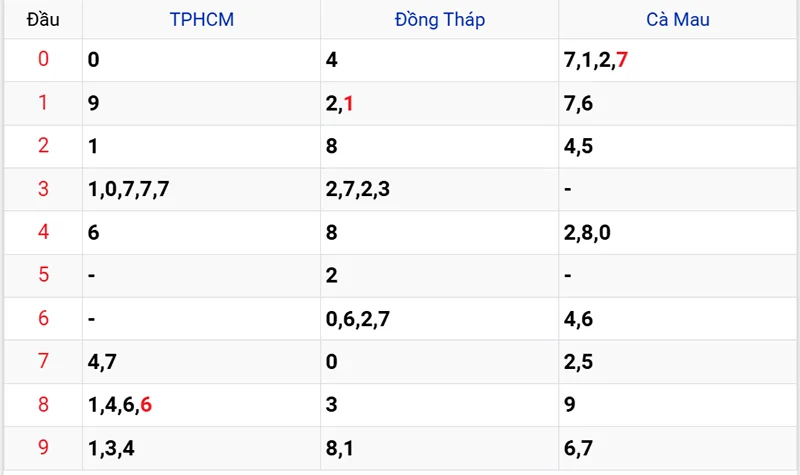
Task: Click Cà Mau cell showing 7,6
Action: 578,103
